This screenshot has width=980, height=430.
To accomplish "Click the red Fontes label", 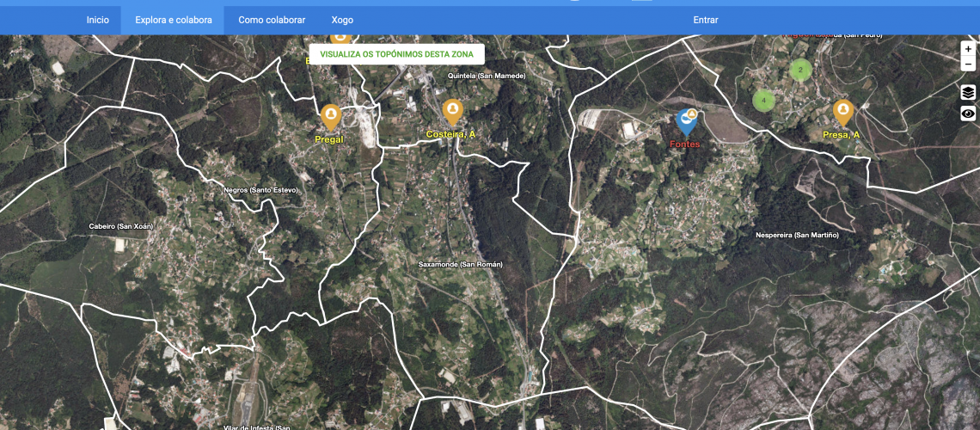I will click(x=685, y=144).
